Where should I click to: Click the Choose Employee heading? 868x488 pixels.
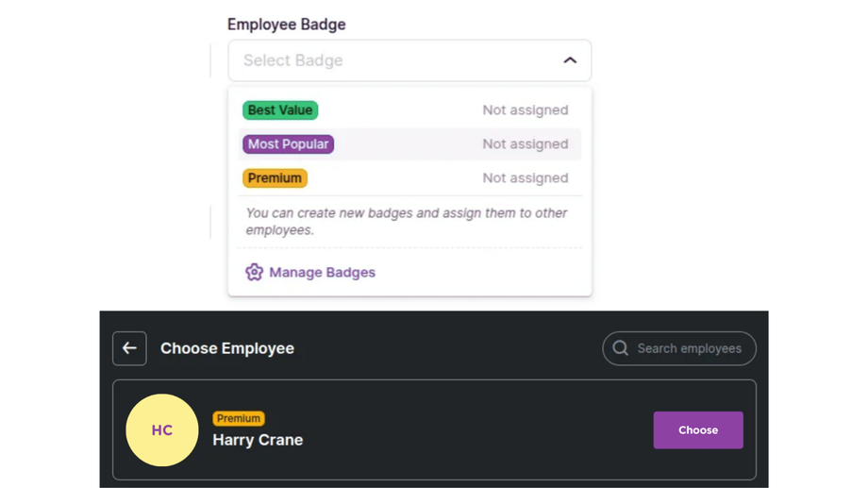(x=227, y=348)
